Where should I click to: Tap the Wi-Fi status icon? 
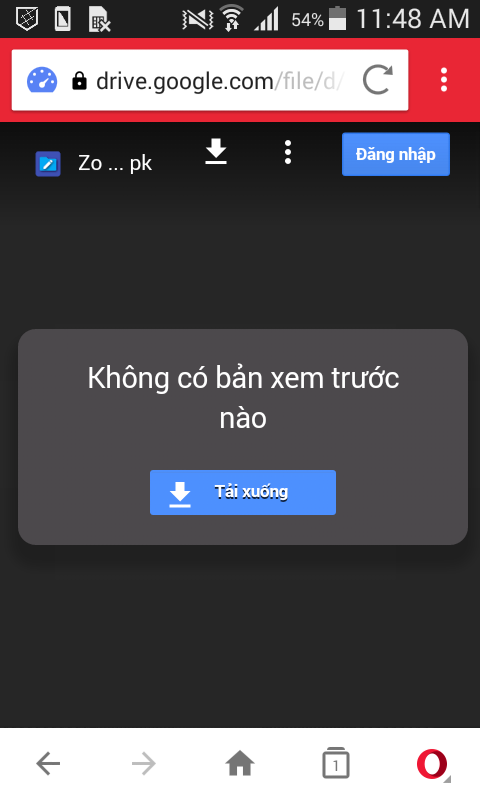(232, 19)
